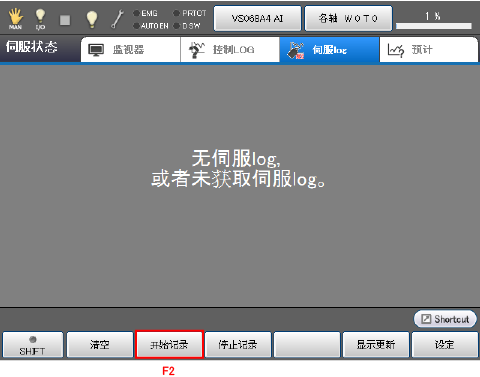Click the gray stop square icon
Viewport: 480px width, 377px height.
65,20
